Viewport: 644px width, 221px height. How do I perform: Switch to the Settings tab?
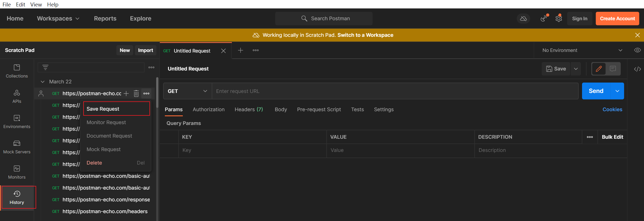tap(384, 110)
